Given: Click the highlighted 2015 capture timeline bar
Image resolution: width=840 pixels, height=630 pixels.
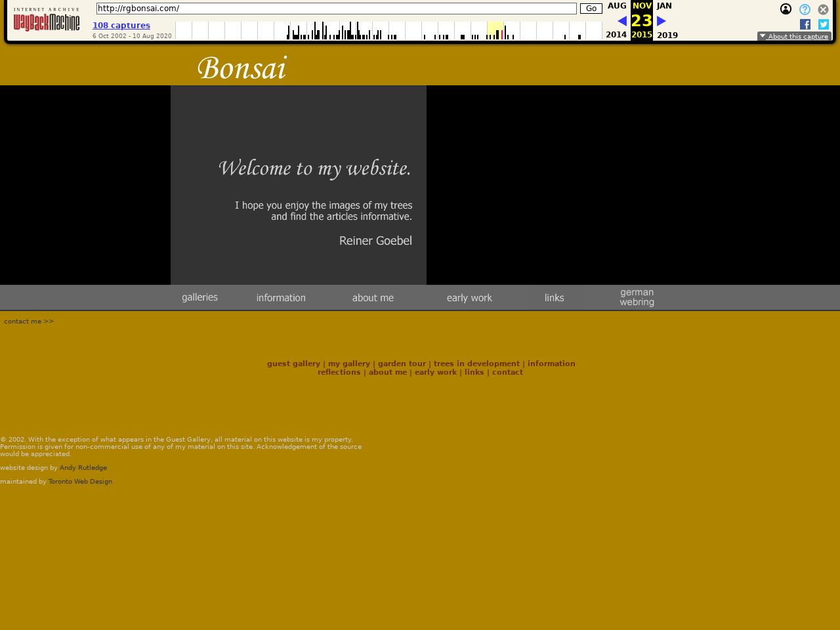Looking at the screenshot, I should (x=502, y=33).
